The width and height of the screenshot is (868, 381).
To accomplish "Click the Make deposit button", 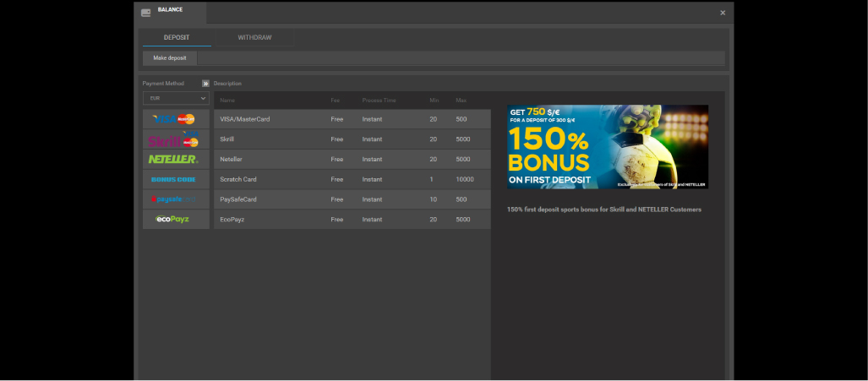I will click(170, 58).
